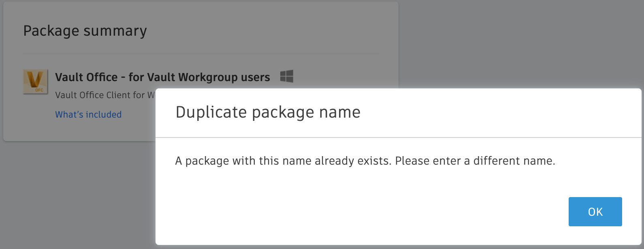This screenshot has height=249, width=644.
Task: Click the words 'Vault Workgroup users' in product title
Action: tap(209, 77)
